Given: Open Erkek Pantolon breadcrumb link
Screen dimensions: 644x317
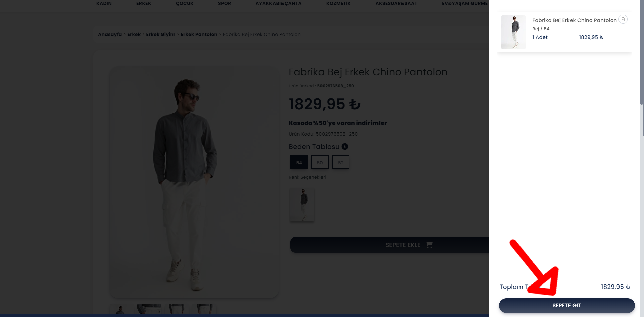Looking at the screenshot, I should [x=199, y=34].
